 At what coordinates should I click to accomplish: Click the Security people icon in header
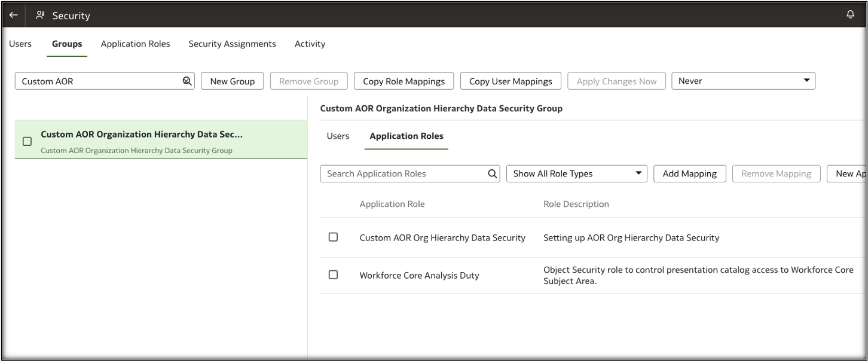(x=41, y=16)
